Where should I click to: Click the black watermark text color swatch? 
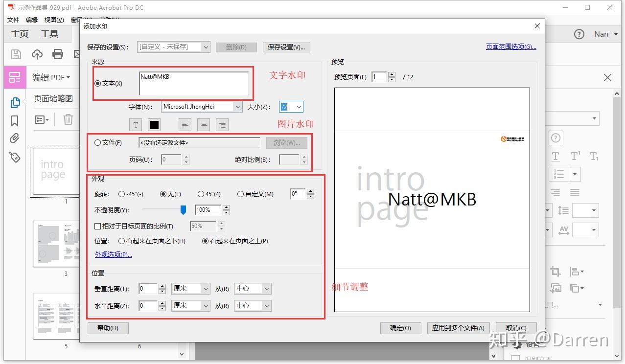tap(154, 125)
